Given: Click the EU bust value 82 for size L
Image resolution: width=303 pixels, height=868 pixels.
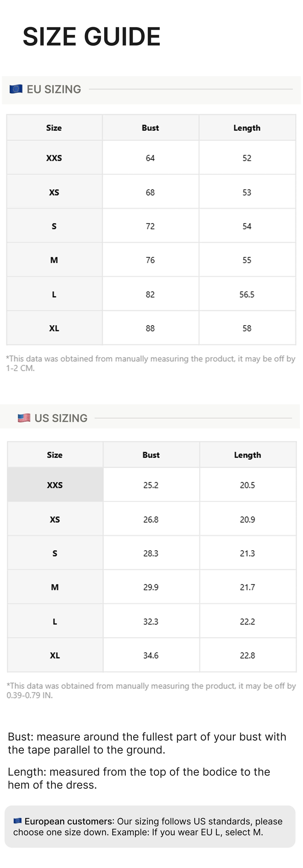Looking at the screenshot, I should pos(150,294).
